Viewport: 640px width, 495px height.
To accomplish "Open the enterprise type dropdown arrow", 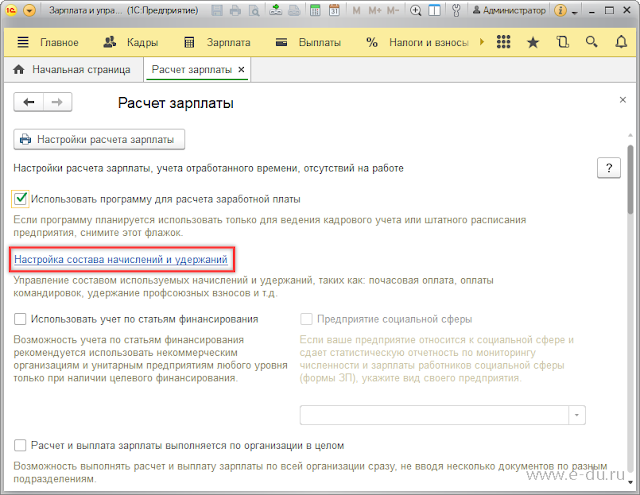I will [x=577, y=415].
